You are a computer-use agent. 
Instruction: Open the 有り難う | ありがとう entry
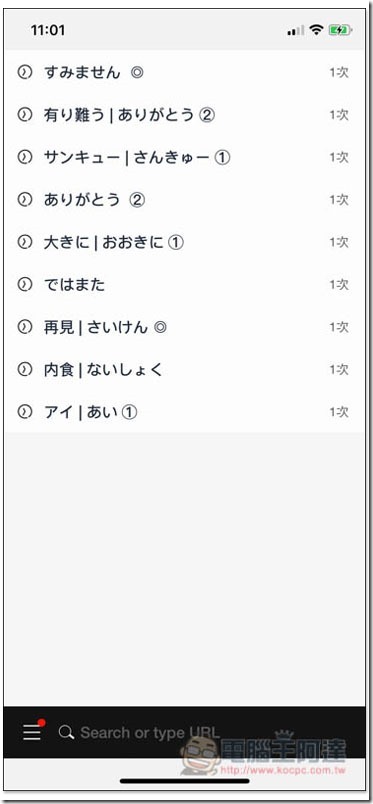(186, 115)
